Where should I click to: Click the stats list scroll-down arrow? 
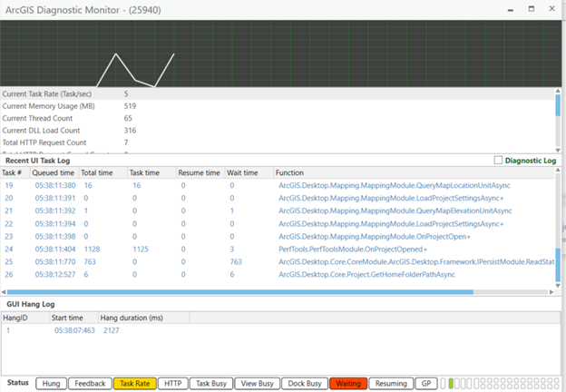[558, 150]
